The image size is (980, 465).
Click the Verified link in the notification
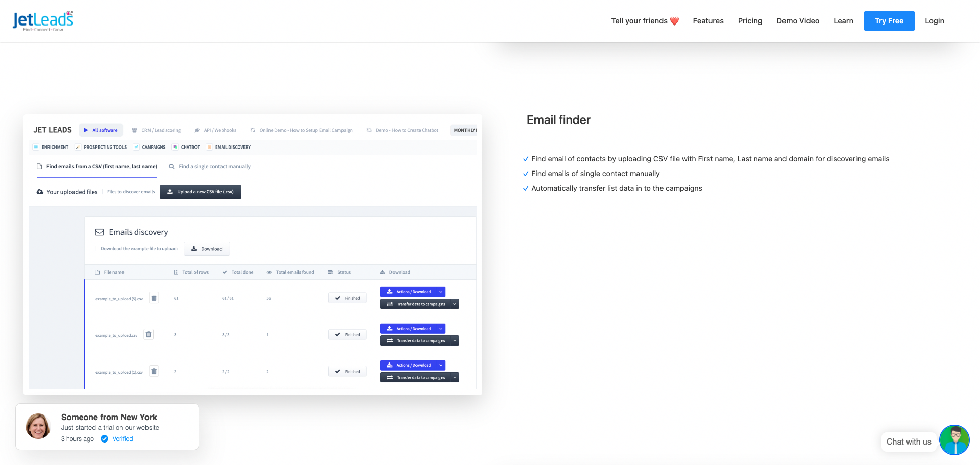coord(122,439)
